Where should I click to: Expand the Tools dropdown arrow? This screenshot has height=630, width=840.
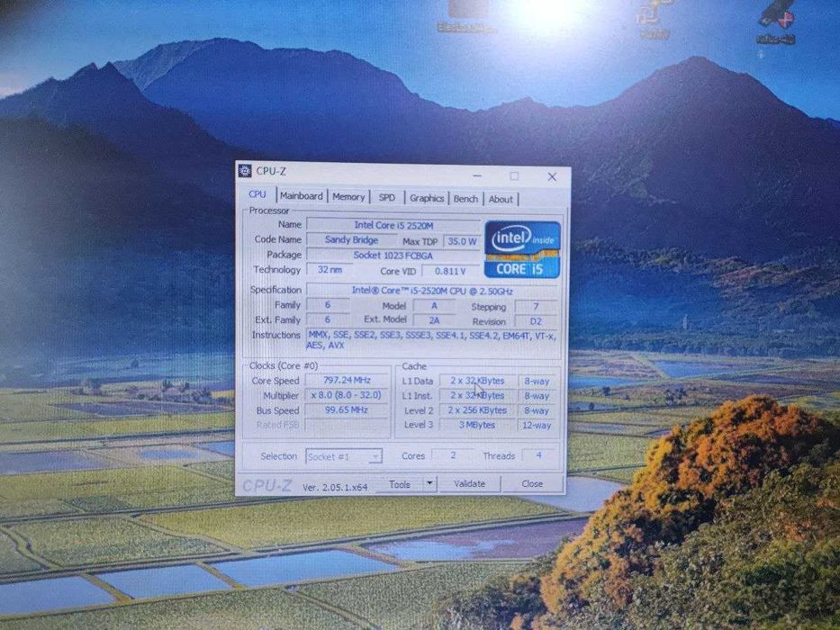[x=429, y=484]
